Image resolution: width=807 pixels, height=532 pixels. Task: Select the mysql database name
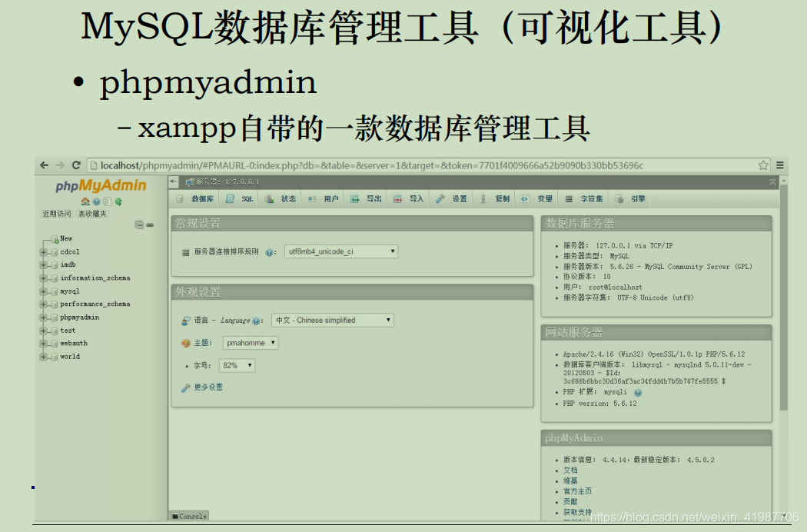pyautogui.click(x=70, y=291)
